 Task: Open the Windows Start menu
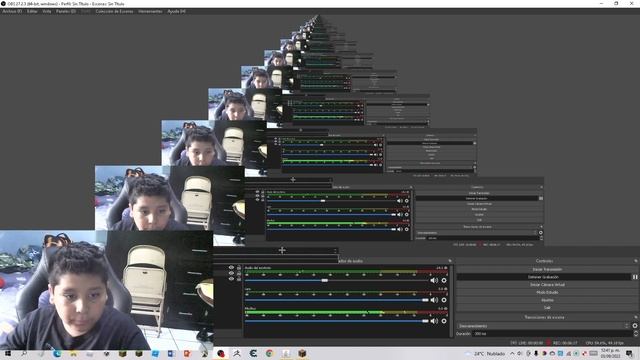click(x=8, y=353)
